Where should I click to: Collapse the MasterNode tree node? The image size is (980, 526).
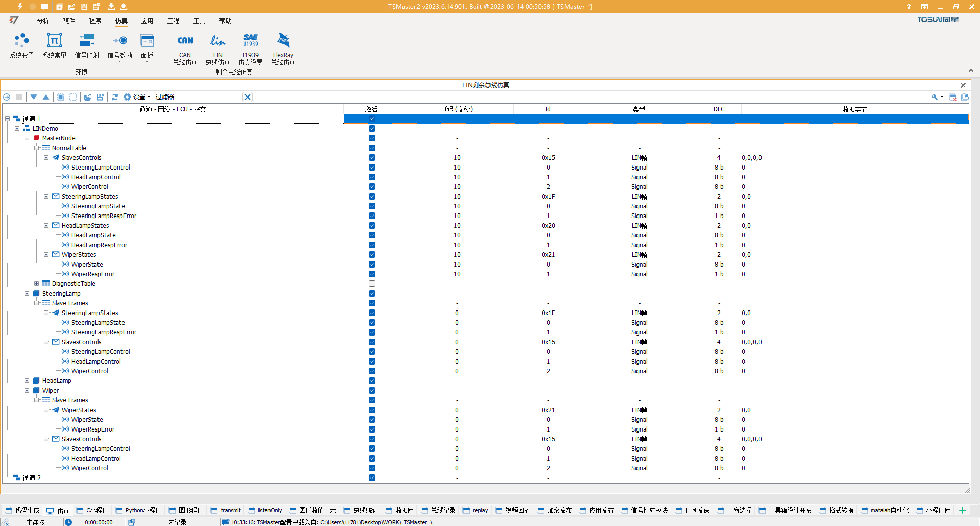point(28,138)
